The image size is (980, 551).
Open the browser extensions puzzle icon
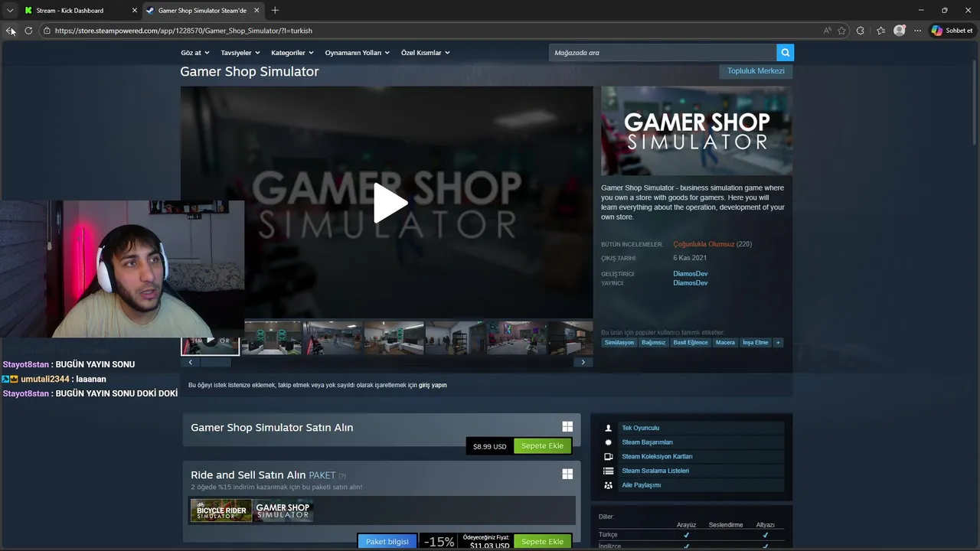pyautogui.click(x=861, y=31)
